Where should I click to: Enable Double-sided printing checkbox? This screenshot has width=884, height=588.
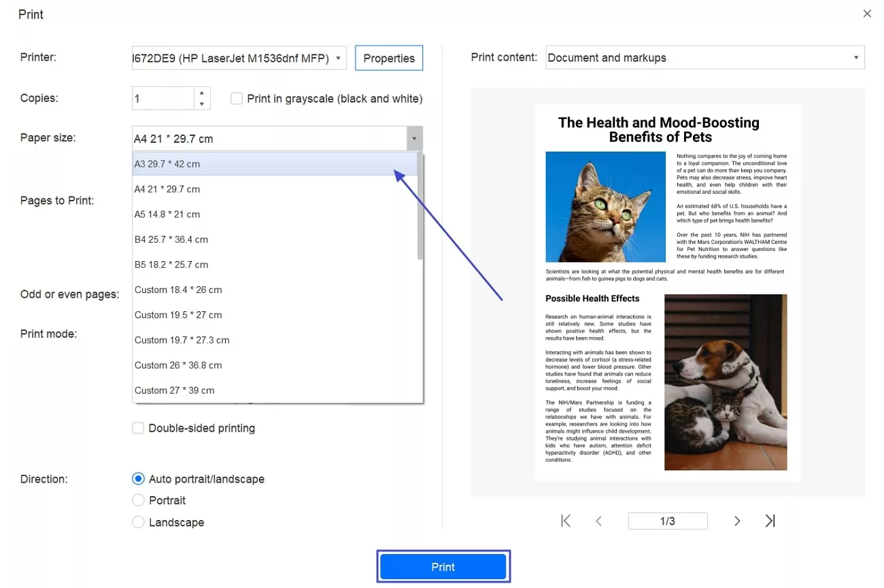tap(138, 428)
